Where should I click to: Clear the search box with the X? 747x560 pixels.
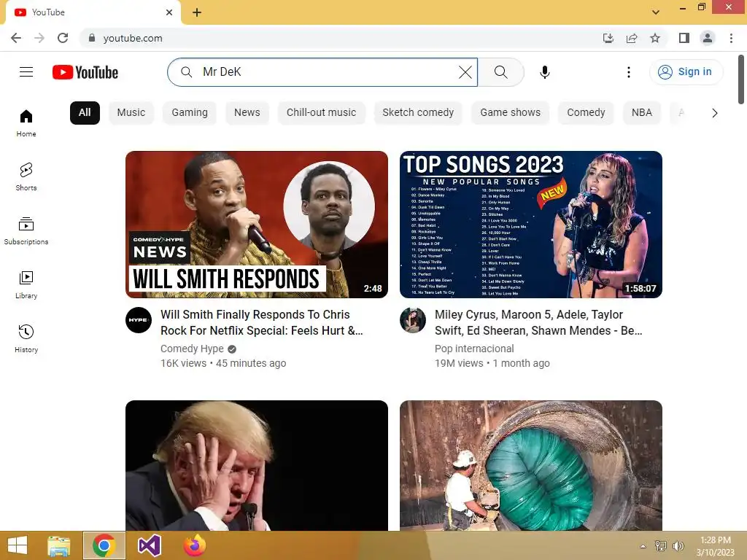(465, 72)
